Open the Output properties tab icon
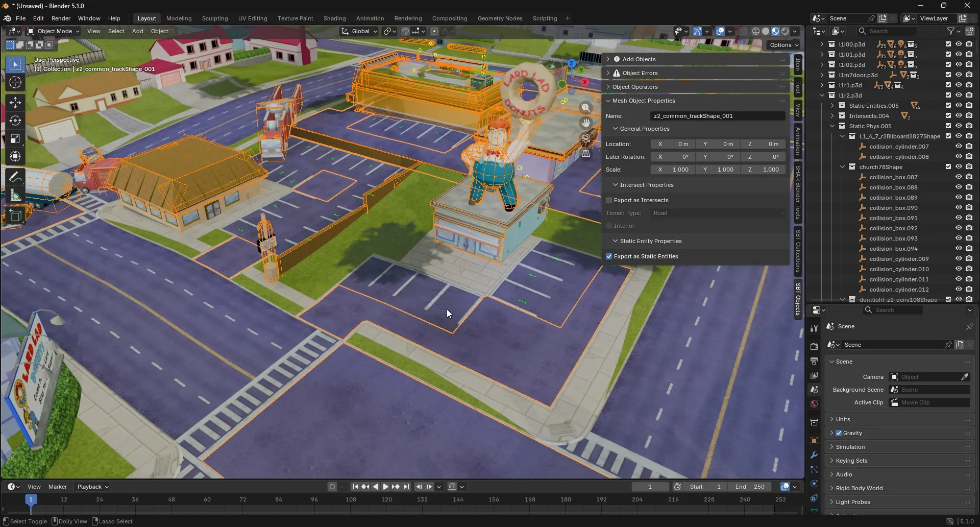The width and height of the screenshot is (980, 527). [x=814, y=361]
